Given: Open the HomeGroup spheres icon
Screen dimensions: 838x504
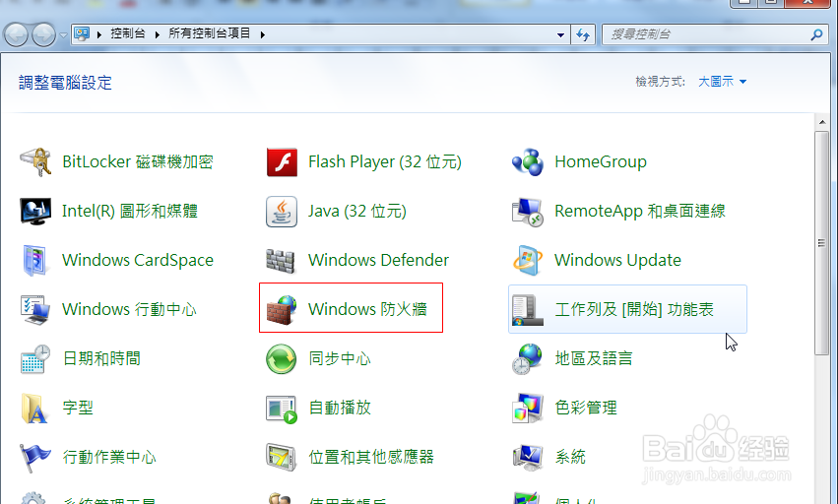Looking at the screenshot, I should 528,162.
